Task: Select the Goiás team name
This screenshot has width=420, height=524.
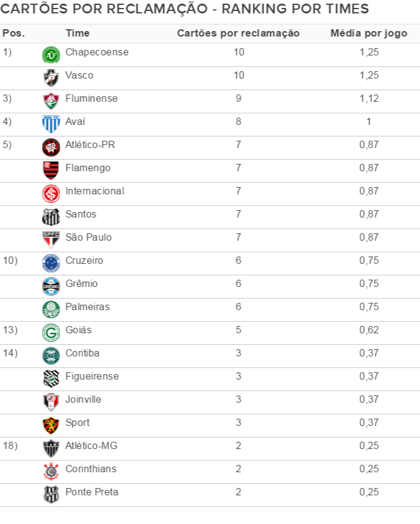Action: pyautogui.click(x=79, y=330)
